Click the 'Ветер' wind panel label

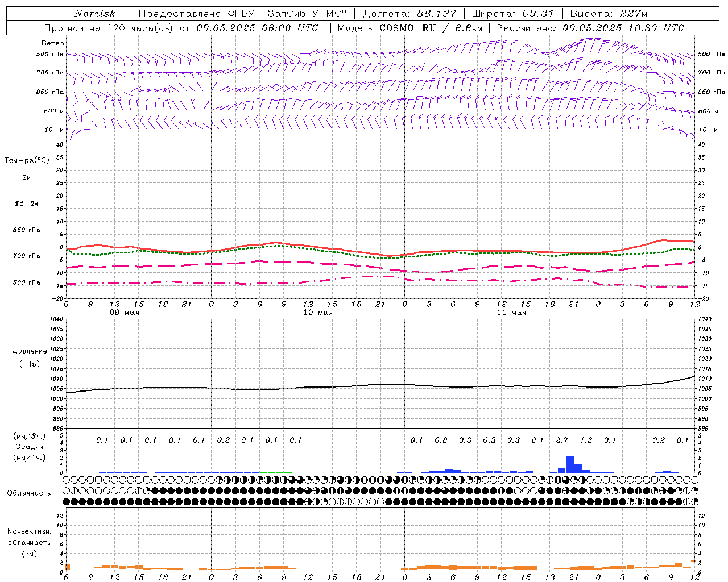pyautogui.click(x=53, y=43)
